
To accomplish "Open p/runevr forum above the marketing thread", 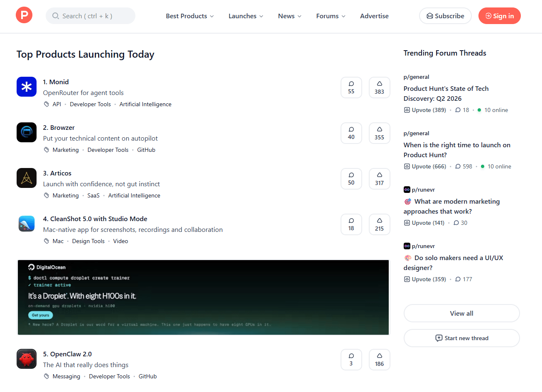I will [x=419, y=190].
